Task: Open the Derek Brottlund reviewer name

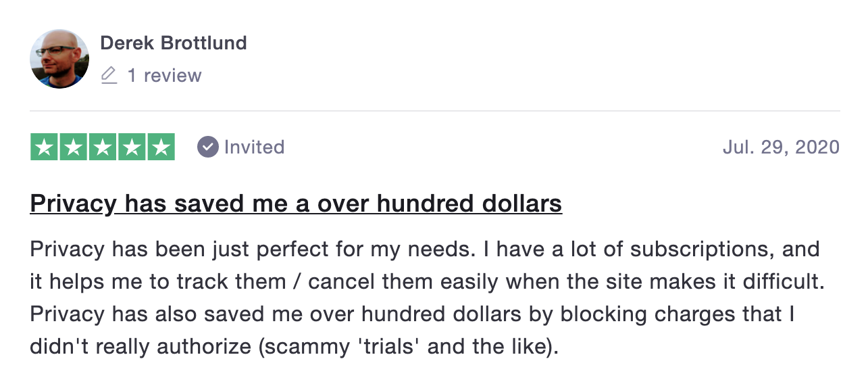Action: [174, 43]
